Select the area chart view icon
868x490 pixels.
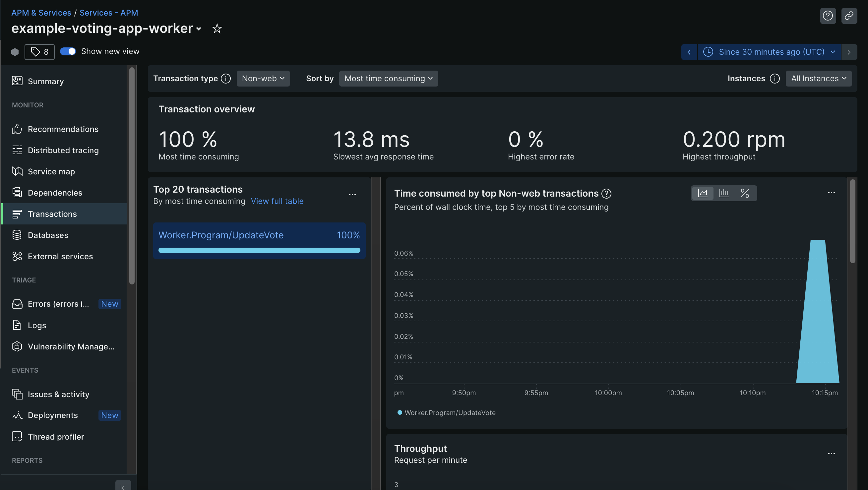pyautogui.click(x=703, y=193)
